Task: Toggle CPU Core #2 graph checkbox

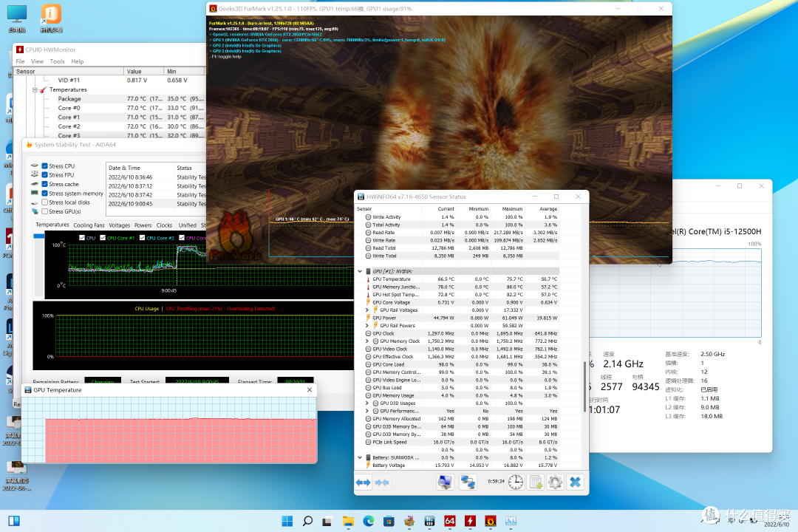Action: pos(142,238)
